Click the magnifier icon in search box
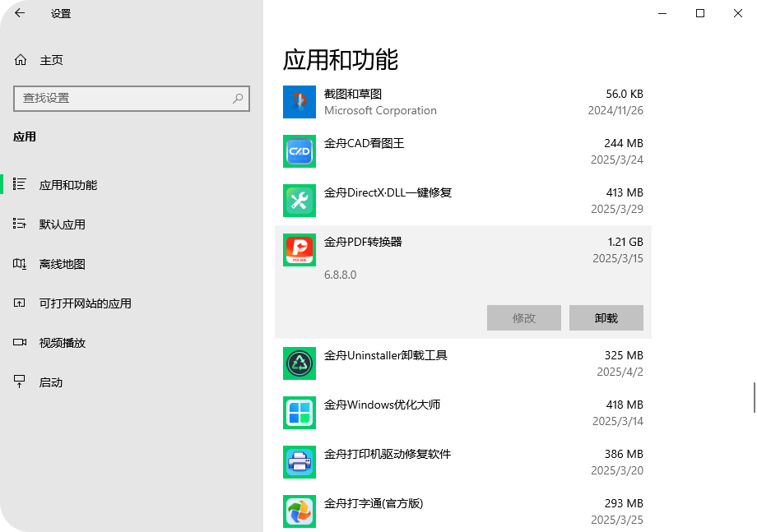This screenshot has width=757, height=532. point(238,99)
